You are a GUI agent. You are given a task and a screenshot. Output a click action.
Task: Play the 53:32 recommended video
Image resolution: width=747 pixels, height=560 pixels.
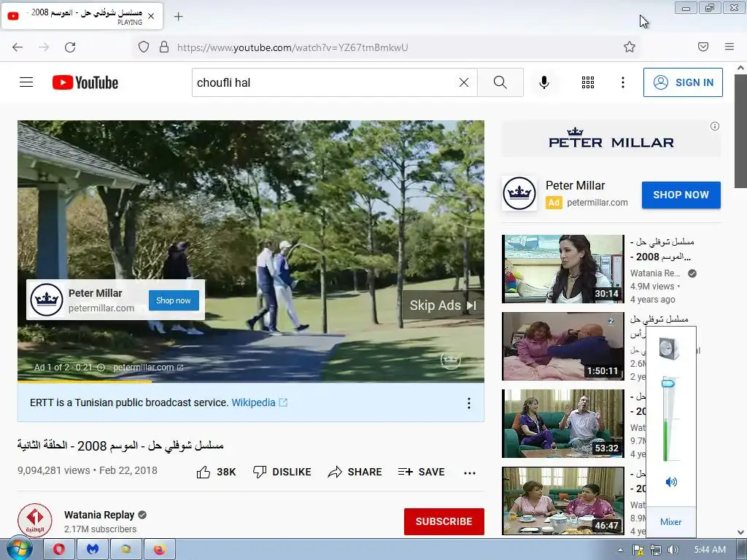point(562,424)
